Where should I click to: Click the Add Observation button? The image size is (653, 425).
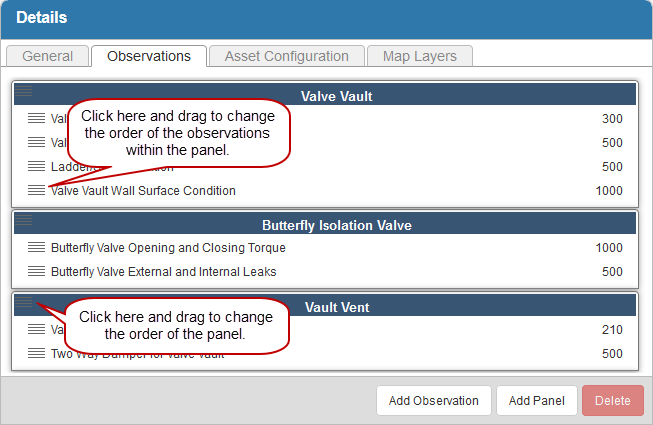pyautogui.click(x=434, y=401)
